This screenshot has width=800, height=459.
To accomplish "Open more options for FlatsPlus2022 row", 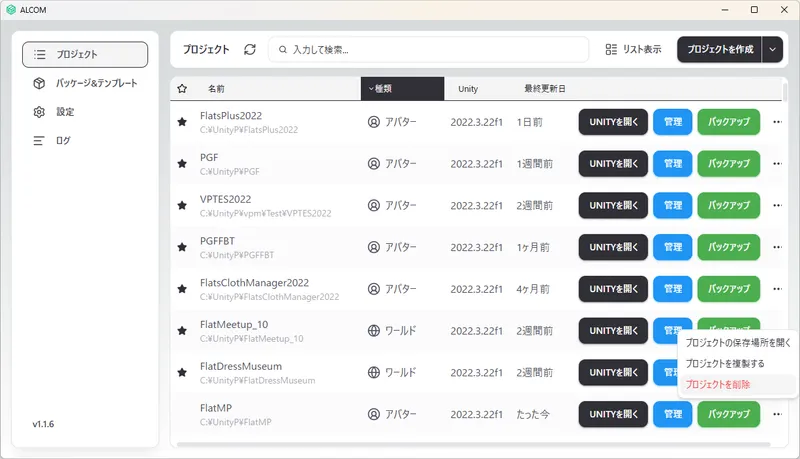I will tap(777, 122).
